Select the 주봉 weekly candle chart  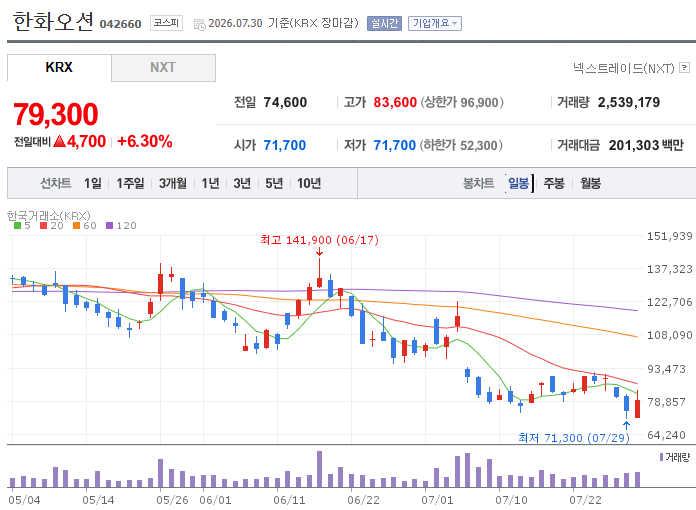[554, 183]
